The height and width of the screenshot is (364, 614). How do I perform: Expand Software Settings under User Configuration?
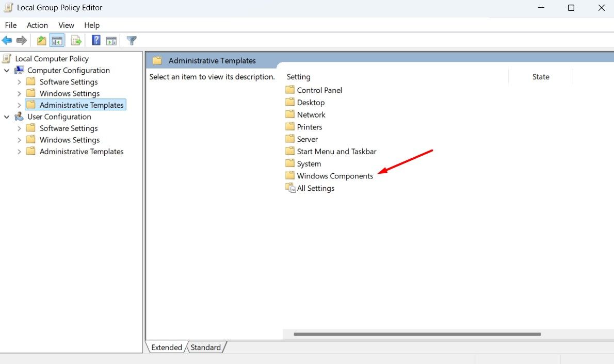click(x=19, y=128)
